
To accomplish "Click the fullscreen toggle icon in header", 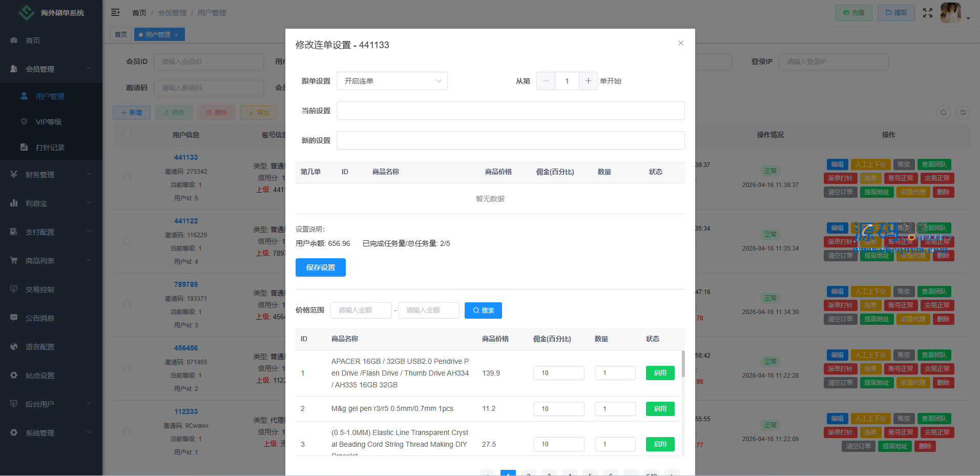I will [927, 13].
